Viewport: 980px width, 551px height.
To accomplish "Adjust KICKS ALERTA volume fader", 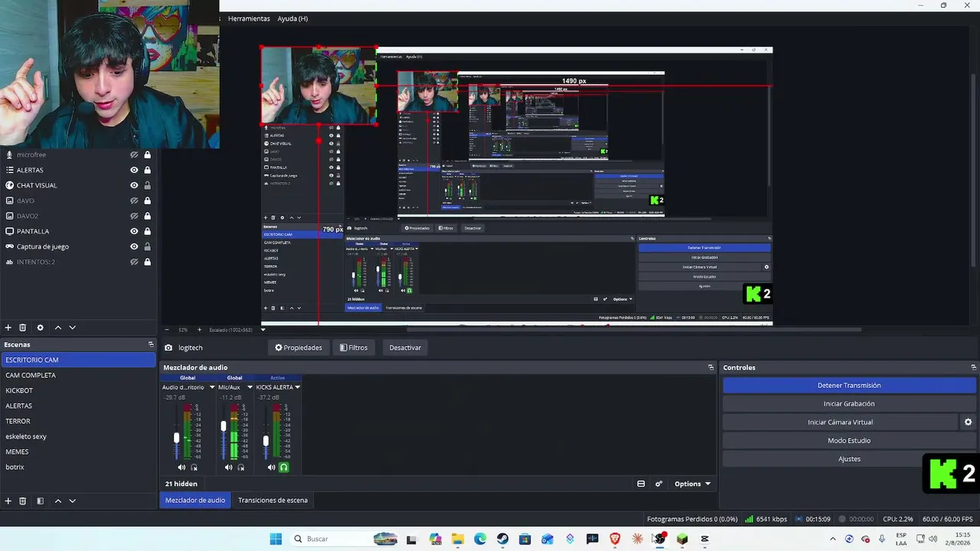I will tap(266, 441).
